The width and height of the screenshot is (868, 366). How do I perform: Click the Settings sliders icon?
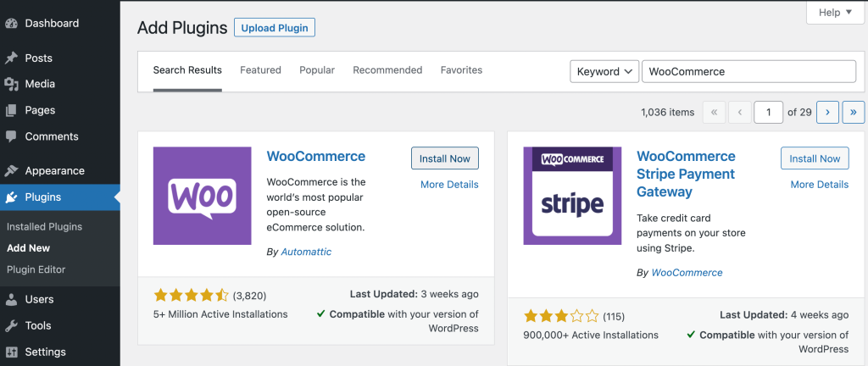(x=11, y=352)
